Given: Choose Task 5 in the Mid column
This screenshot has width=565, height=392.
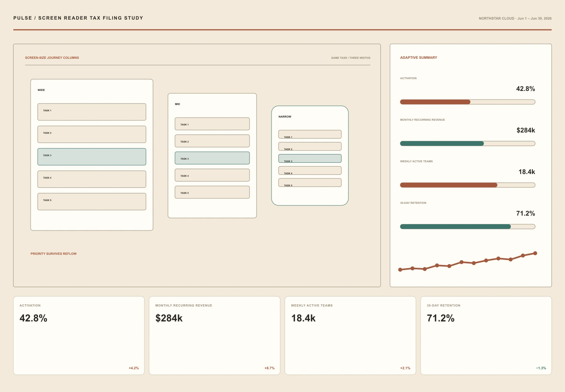Looking at the screenshot, I should pos(212,192).
